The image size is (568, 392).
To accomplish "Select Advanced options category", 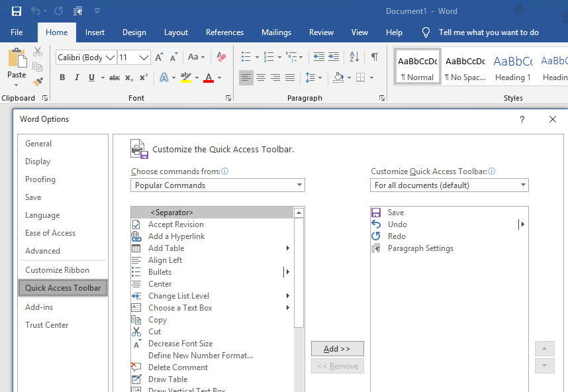I will tap(42, 251).
